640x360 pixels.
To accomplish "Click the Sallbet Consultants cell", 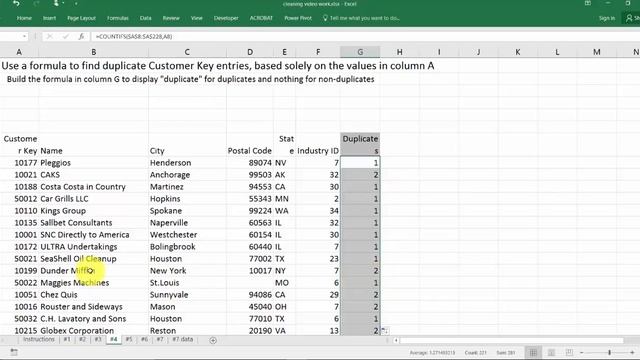I will click(93, 223).
